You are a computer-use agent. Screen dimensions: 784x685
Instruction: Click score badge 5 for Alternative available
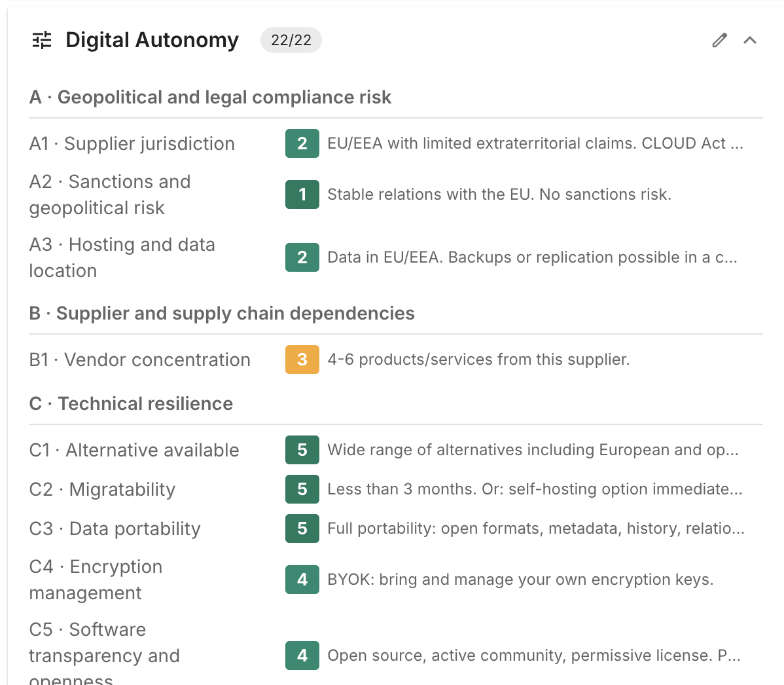(x=302, y=450)
